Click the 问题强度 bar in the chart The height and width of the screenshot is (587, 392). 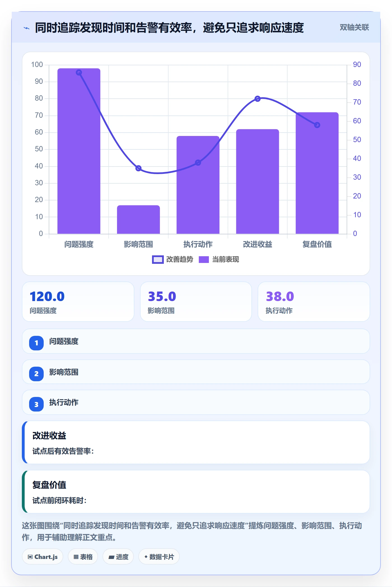[79, 151]
